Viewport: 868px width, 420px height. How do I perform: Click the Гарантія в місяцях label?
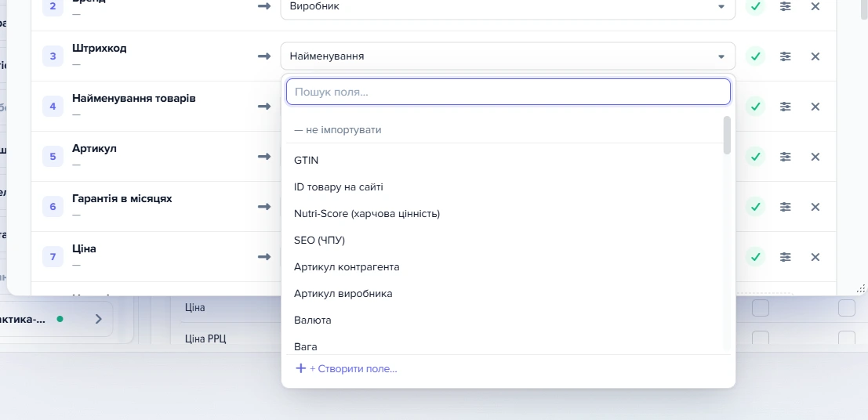point(122,199)
